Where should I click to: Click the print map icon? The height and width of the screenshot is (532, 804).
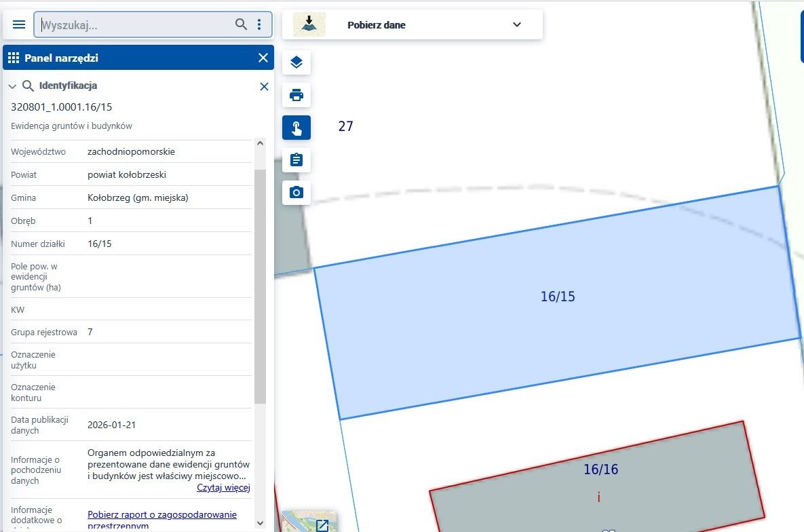(x=296, y=95)
